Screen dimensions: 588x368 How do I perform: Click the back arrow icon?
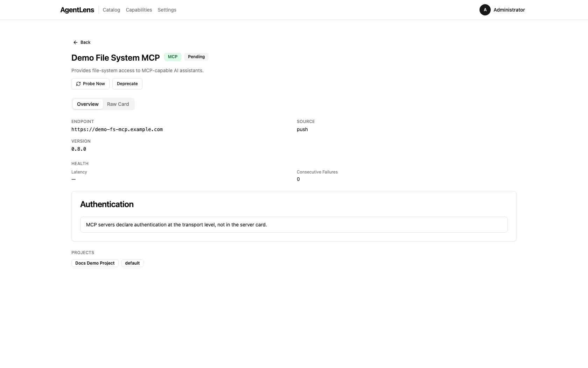pos(75,42)
